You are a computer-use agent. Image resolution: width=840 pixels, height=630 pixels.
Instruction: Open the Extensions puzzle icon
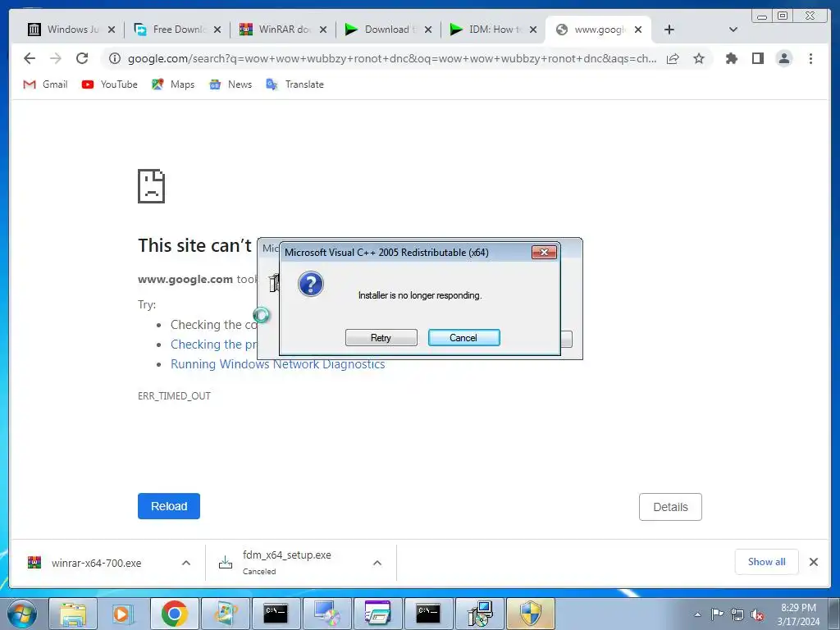click(731, 58)
